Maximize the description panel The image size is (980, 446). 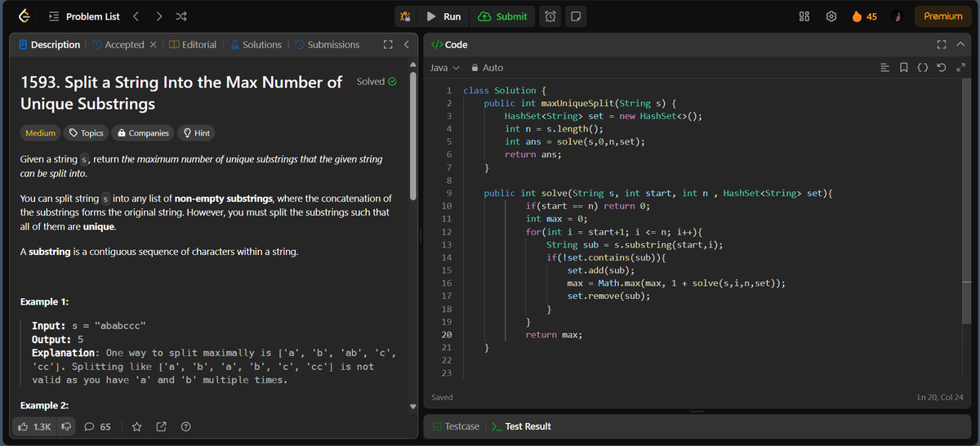[388, 45]
